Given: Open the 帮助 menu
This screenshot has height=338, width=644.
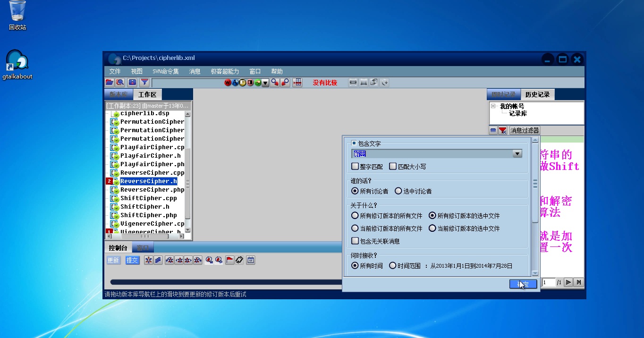Looking at the screenshot, I should [x=277, y=72].
